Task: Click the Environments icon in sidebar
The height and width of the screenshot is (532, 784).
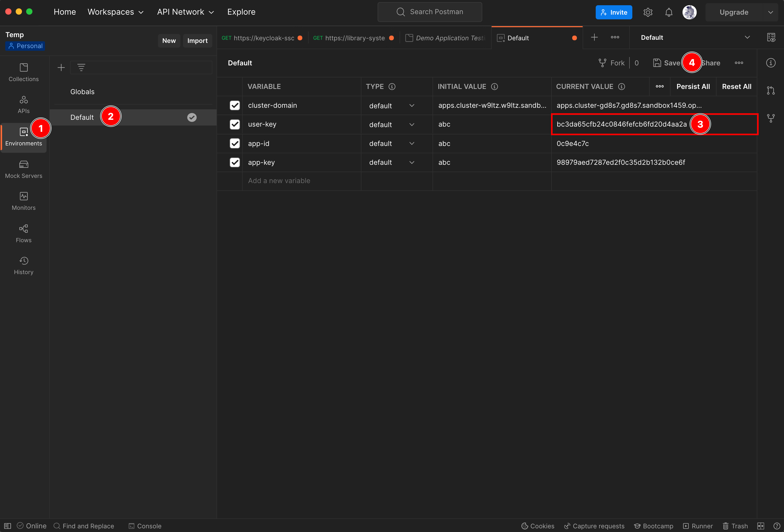Action: coord(24,135)
